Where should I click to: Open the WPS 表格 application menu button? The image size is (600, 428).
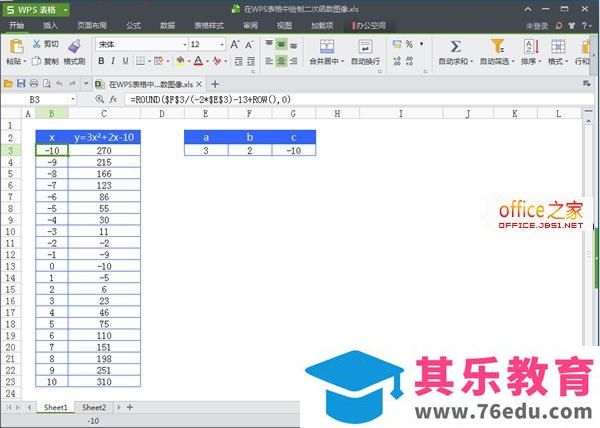(x=37, y=10)
